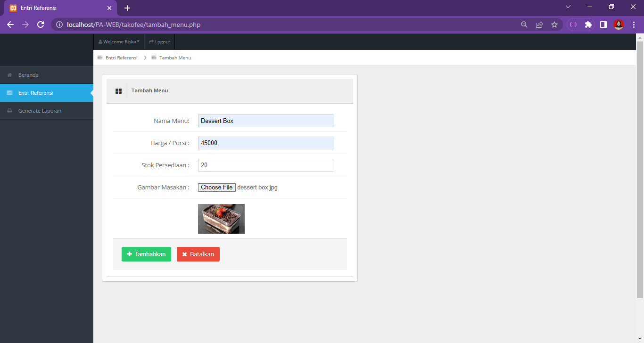644x343 pixels.
Task: Click the share icon next to the address bar
Action: 539,24
